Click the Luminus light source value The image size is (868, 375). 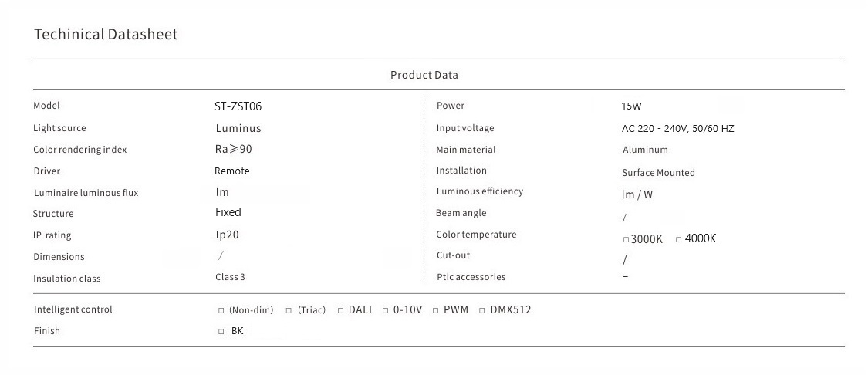238,128
